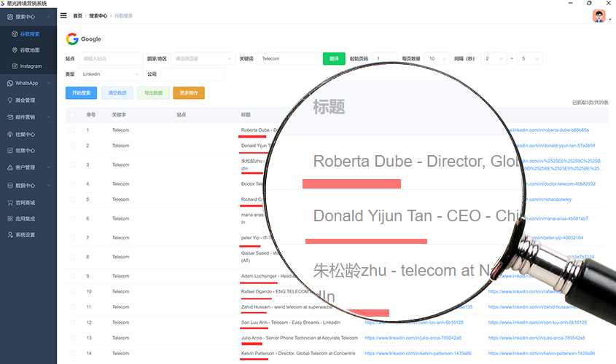Open 应用集成 grid icon
616x364 pixels.
pyautogui.click(x=10, y=219)
